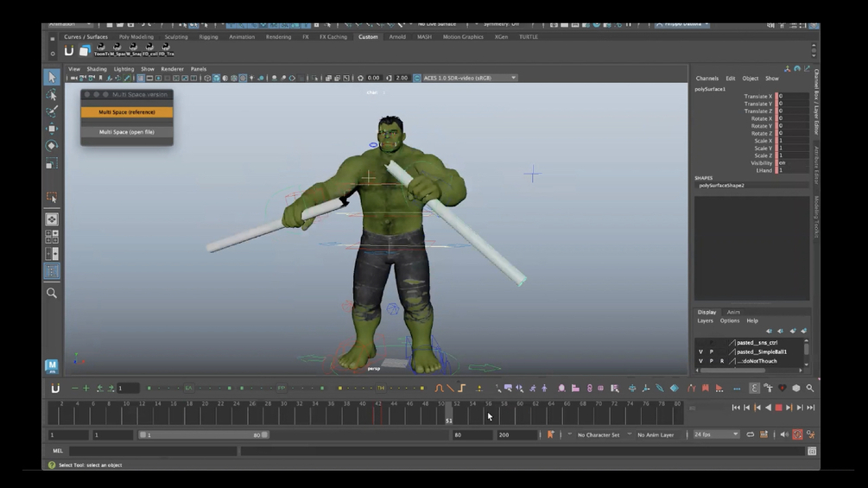Click the red bookmark icon in timeline range bar
Screen dimensions: 868x488
[x=550, y=435]
